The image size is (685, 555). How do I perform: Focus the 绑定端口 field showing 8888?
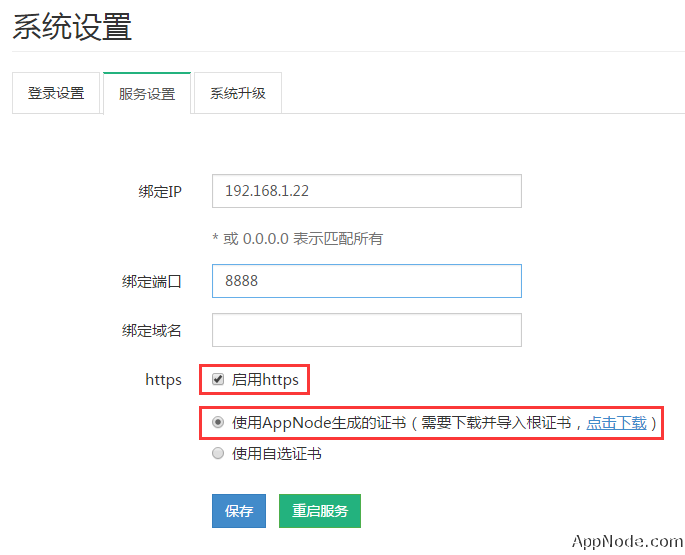366,281
